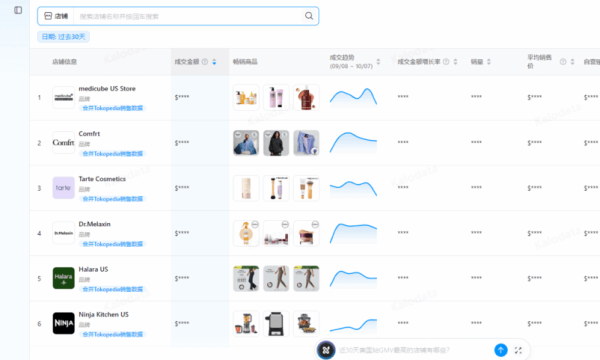This screenshot has height=360, width=600.
Task: Sort by 成交金额 column
Action: [214, 62]
